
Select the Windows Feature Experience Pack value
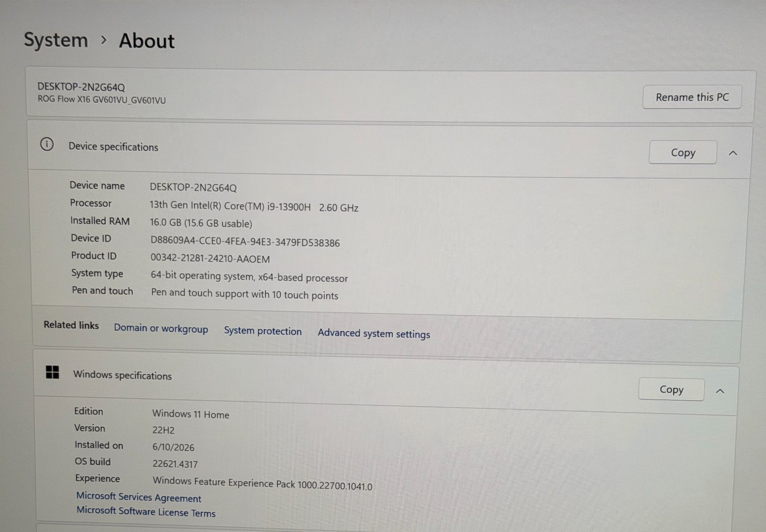pyautogui.click(x=263, y=483)
